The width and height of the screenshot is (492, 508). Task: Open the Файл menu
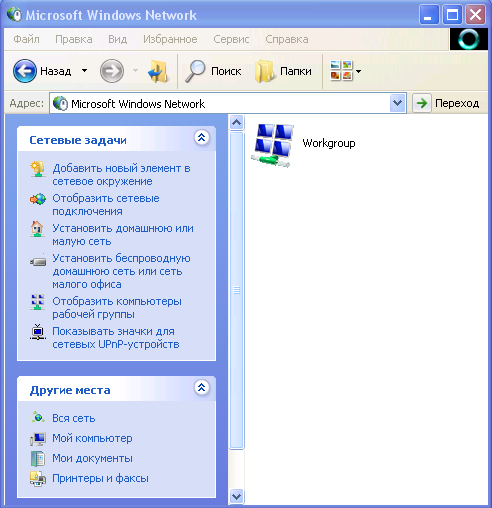26,39
